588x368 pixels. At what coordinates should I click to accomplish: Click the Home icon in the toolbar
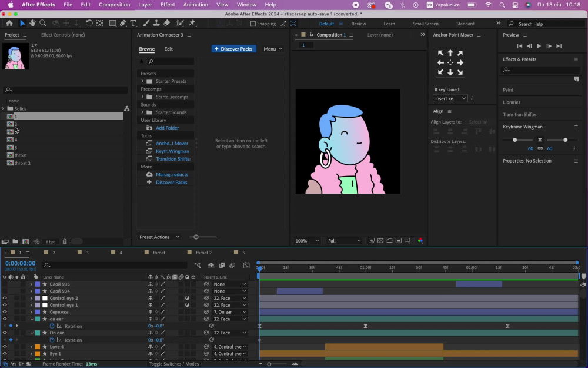tap(9, 23)
